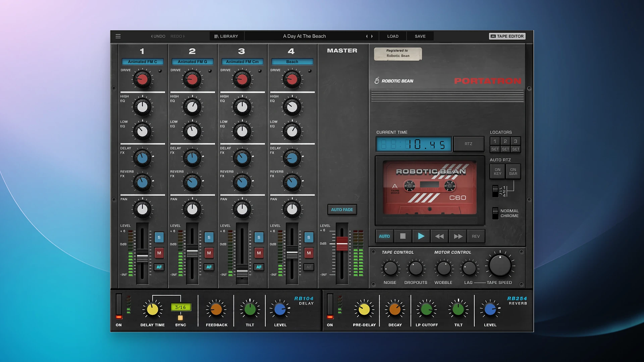
Task: Start tape playback with Play
Action: coord(421,236)
